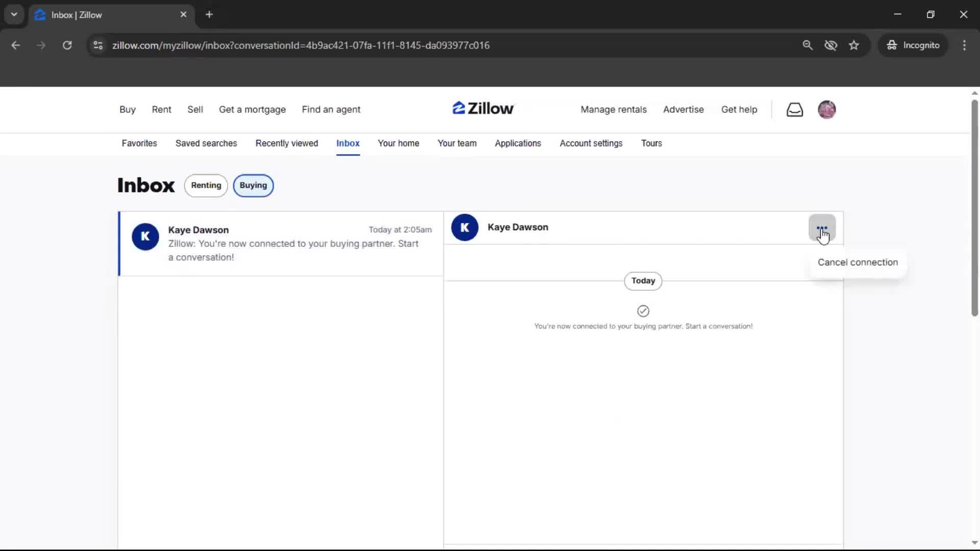This screenshot has width=980, height=551.
Task: Open Chrome's three-dot customize menu
Action: point(964,45)
